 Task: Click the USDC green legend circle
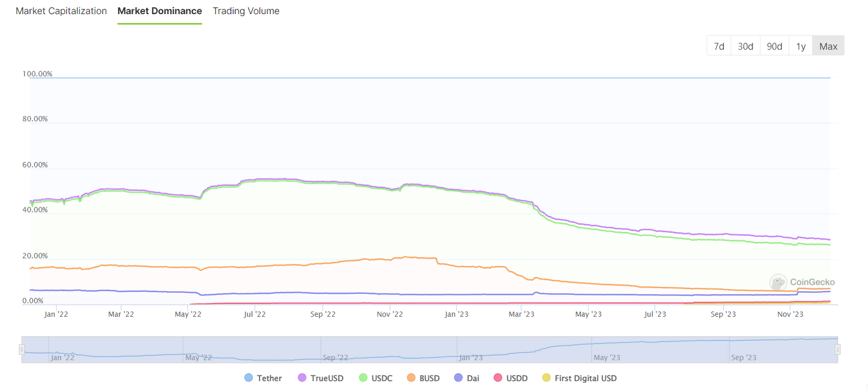point(363,378)
